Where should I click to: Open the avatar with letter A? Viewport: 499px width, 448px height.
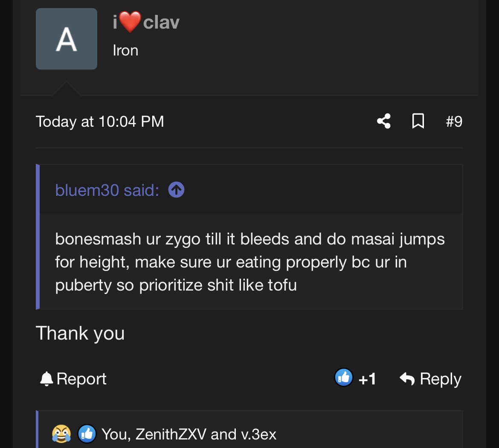tap(67, 39)
